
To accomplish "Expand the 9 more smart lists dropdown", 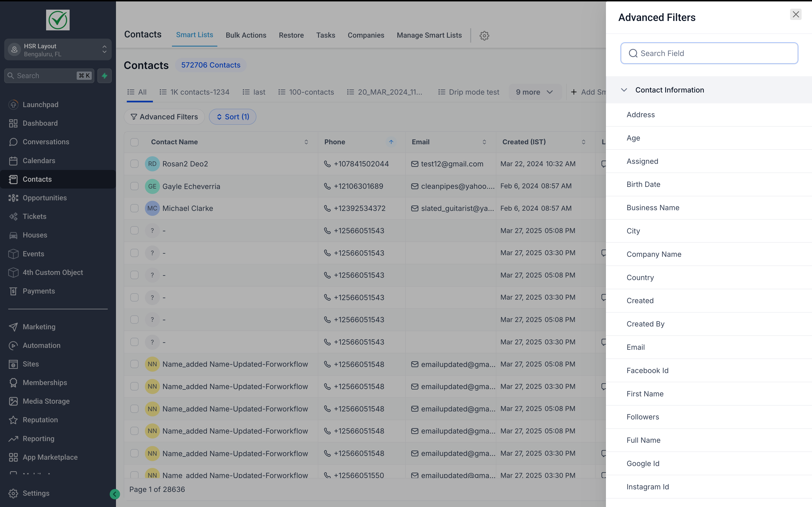I will [534, 92].
